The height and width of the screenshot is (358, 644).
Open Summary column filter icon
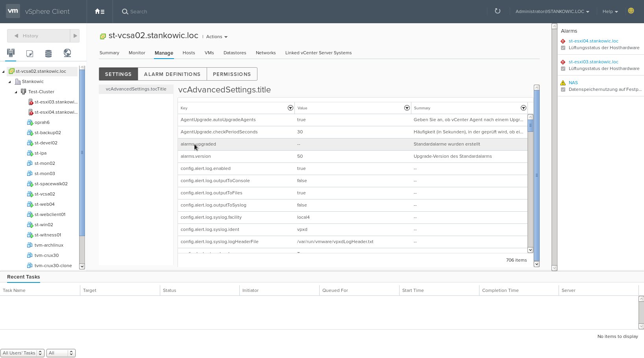(x=524, y=108)
